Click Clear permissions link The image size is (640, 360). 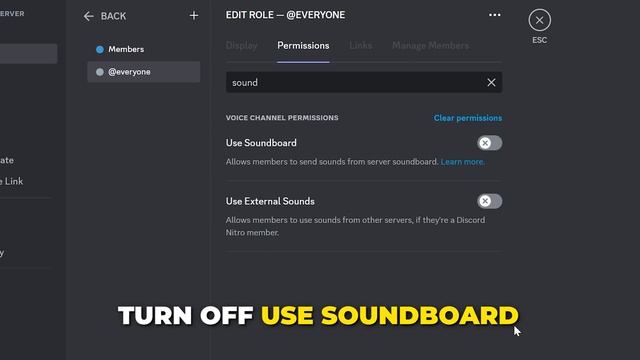click(x=468, y=118)
